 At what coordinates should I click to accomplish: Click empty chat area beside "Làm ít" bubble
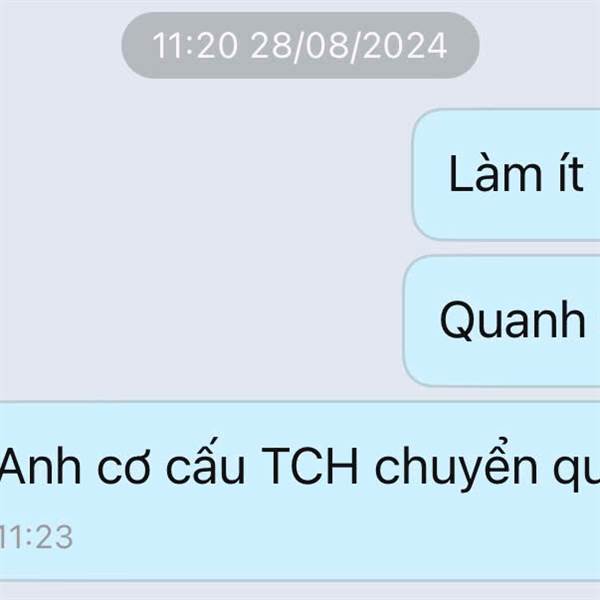pos(206,174)
